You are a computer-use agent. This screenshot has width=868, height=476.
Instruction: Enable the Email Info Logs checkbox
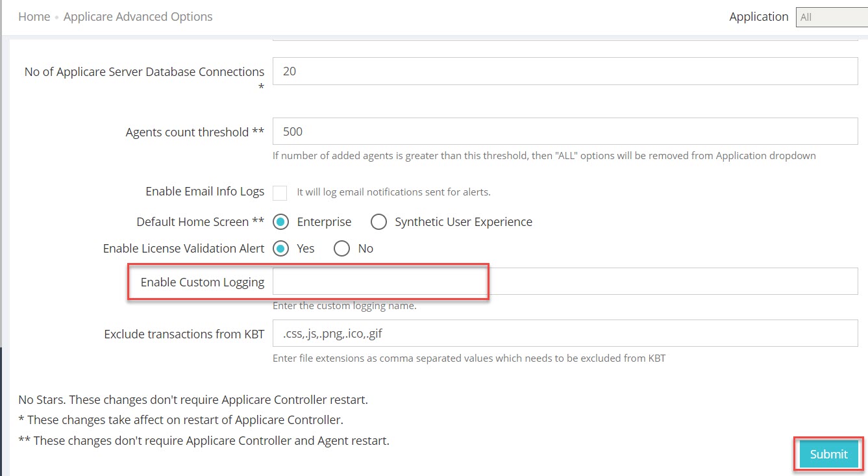pos(280,192)
